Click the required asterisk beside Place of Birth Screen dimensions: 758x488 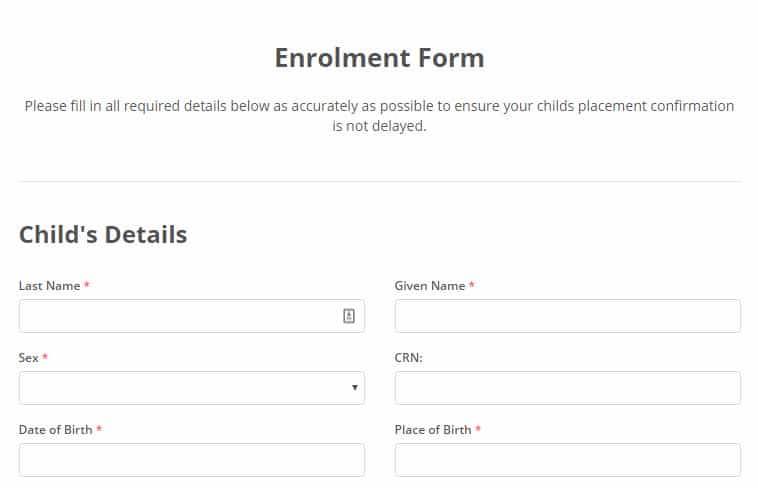pos(478,429)
